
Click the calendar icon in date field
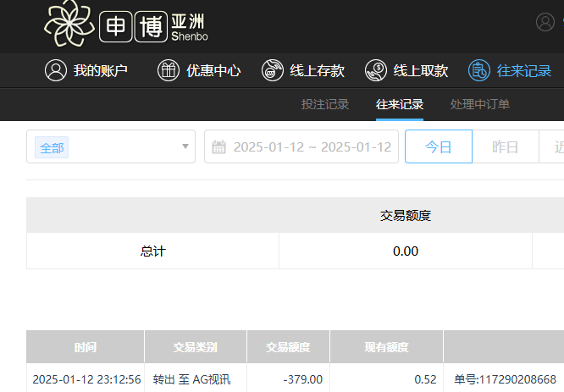tap(218, 146)
